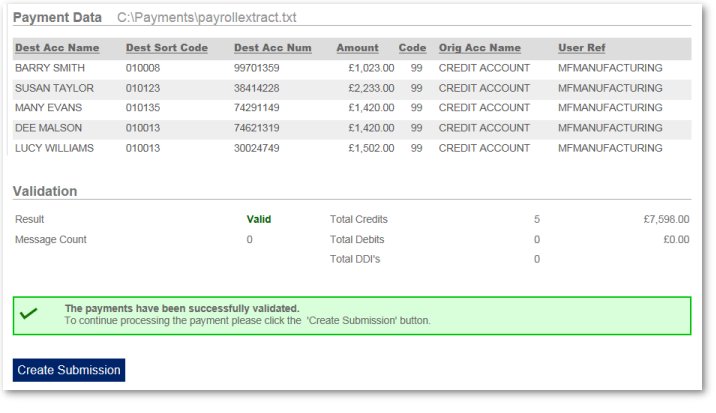716x413 pixels.
Task: Sort by Code column header
Action: pyautogui.click(x=412, y=48)
